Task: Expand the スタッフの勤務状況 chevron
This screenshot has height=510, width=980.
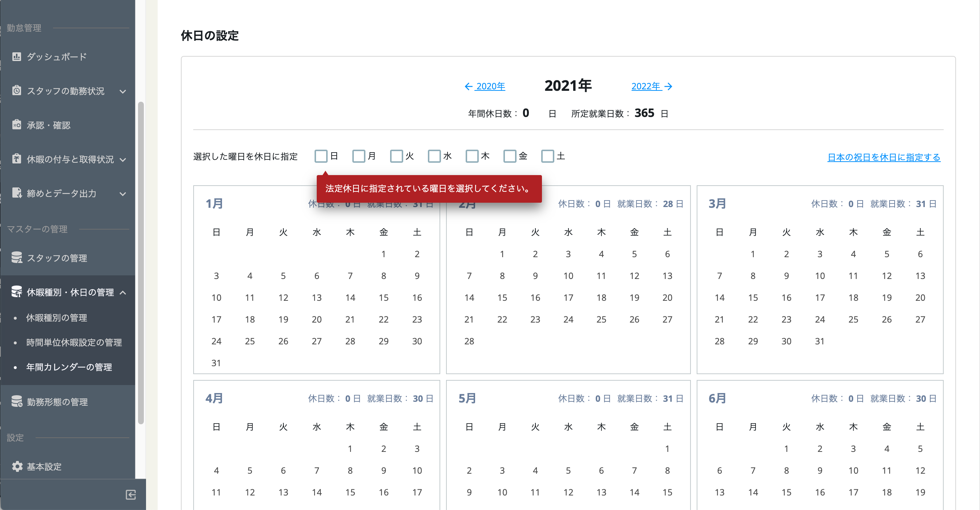Action: [x=122, y=91]
